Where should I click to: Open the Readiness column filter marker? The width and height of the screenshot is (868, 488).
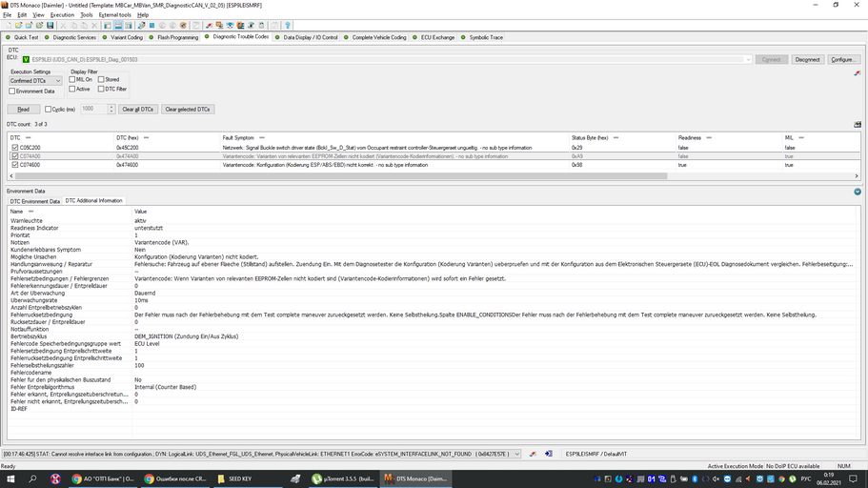point(709,137)
